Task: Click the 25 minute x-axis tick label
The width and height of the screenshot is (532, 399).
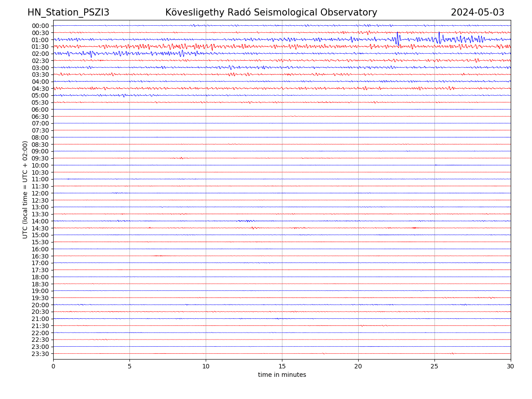Action: (434, 366)
